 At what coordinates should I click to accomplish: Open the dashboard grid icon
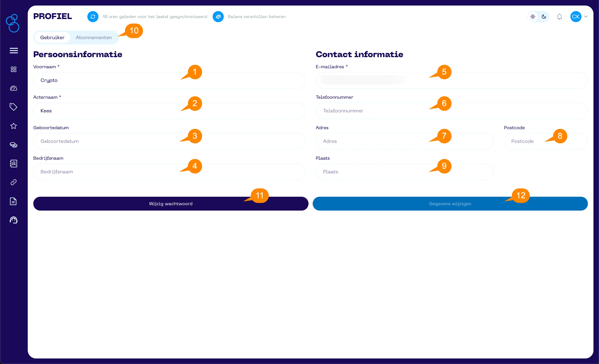pyautogui.click(x=14, y=69)
